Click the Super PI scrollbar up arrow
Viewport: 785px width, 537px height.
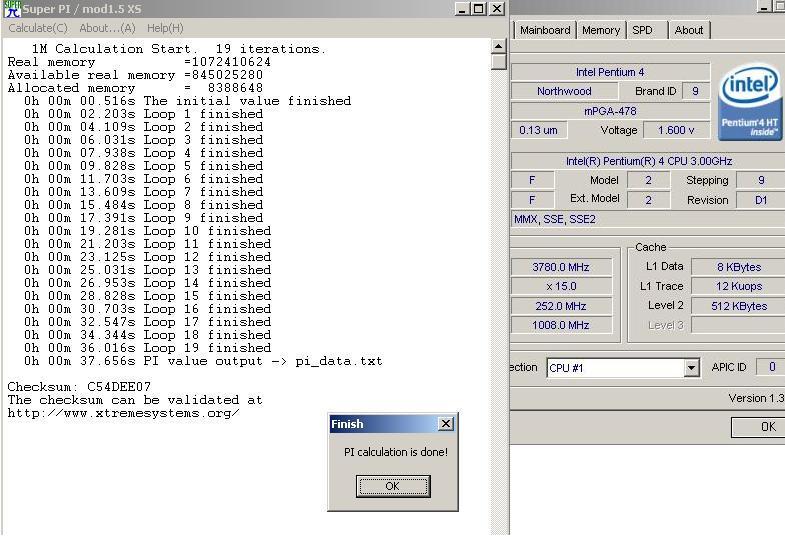498,46
